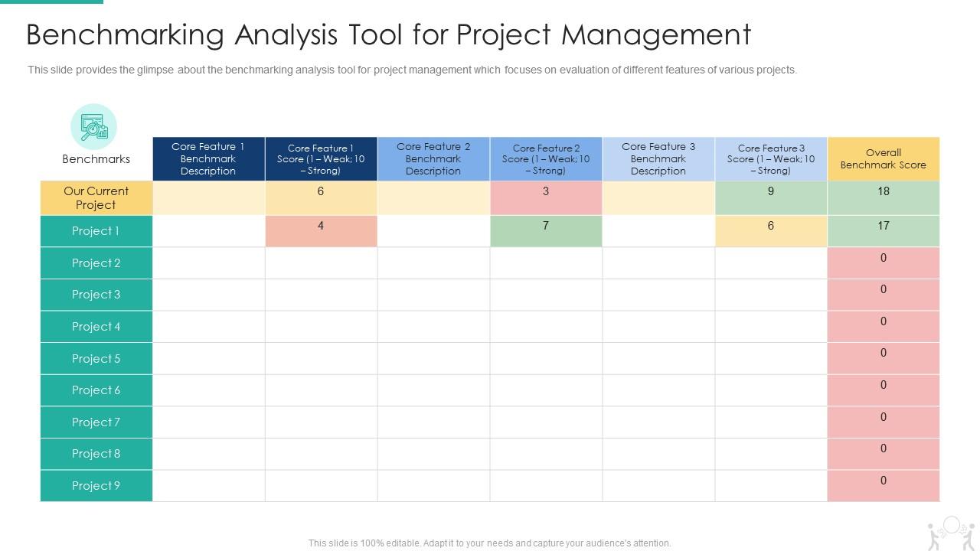Select the overall score 17 cell

(883, 226)
